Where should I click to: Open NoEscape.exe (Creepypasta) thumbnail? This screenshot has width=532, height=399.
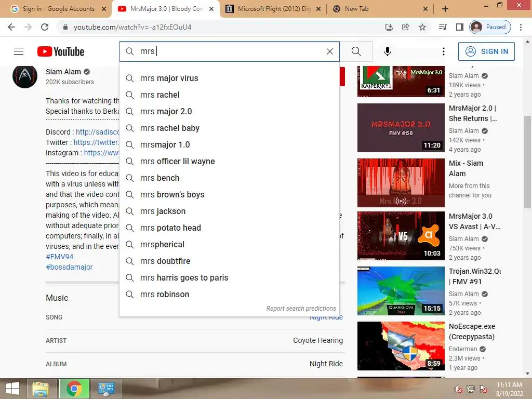tap(401, 345)
